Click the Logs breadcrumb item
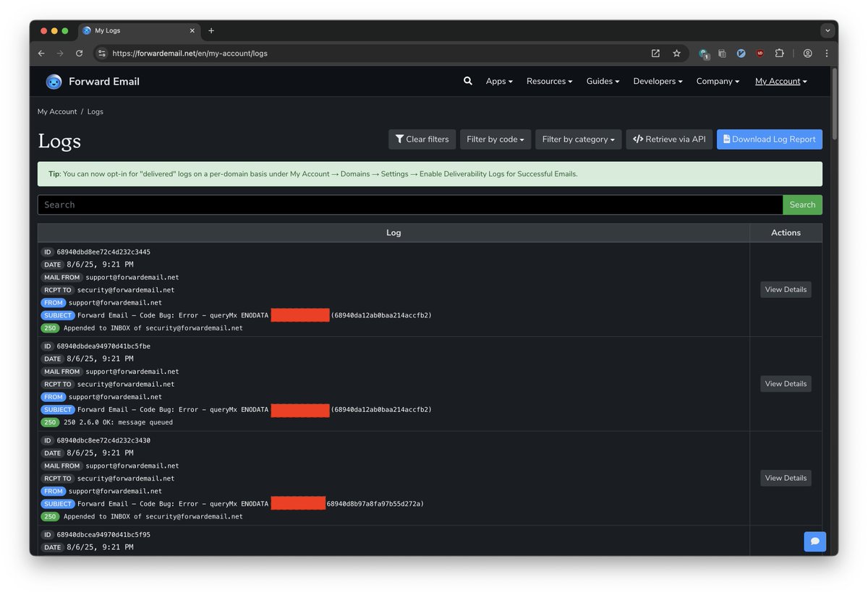The width and height of the screenshot is (868, 595). 95,112
